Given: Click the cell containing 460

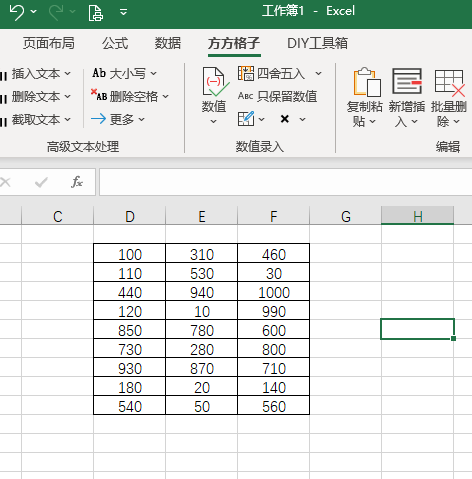Looking at the screenshot, I should [x=274, y=254].
